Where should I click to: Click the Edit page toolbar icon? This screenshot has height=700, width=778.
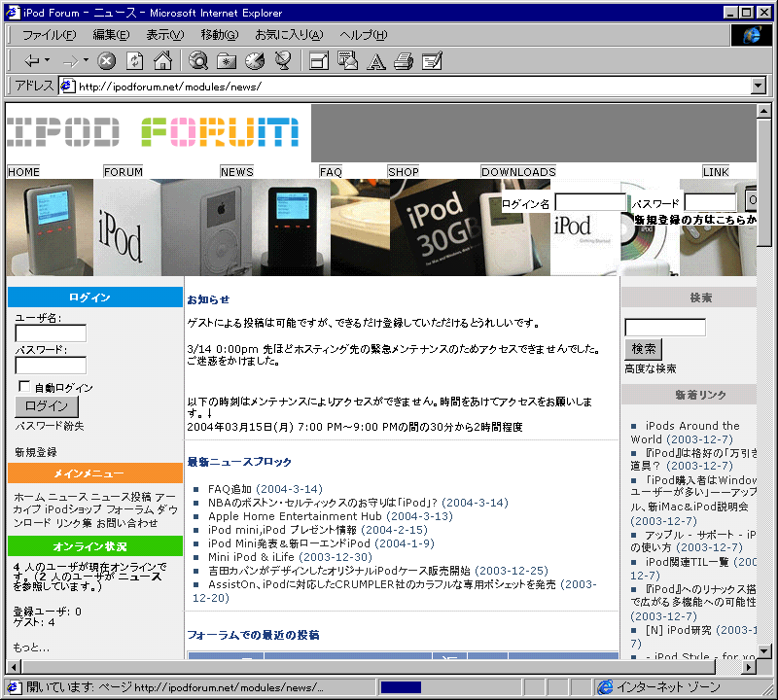coord(432,61)
